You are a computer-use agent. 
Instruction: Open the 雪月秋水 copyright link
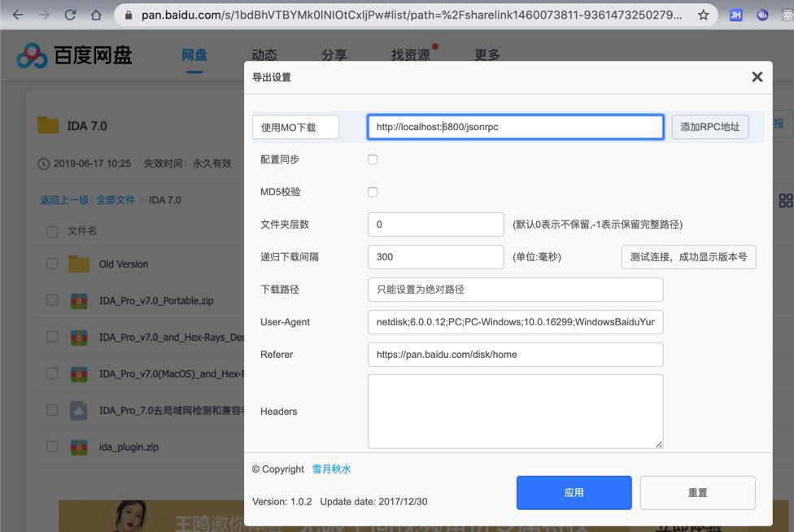coord(331,469)
